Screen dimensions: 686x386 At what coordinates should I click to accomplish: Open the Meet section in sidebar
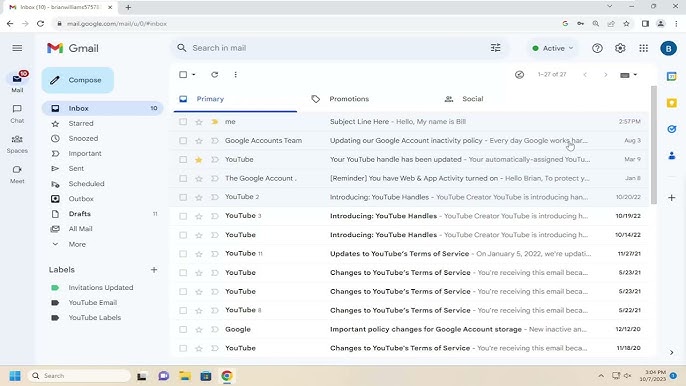(17, 174)
